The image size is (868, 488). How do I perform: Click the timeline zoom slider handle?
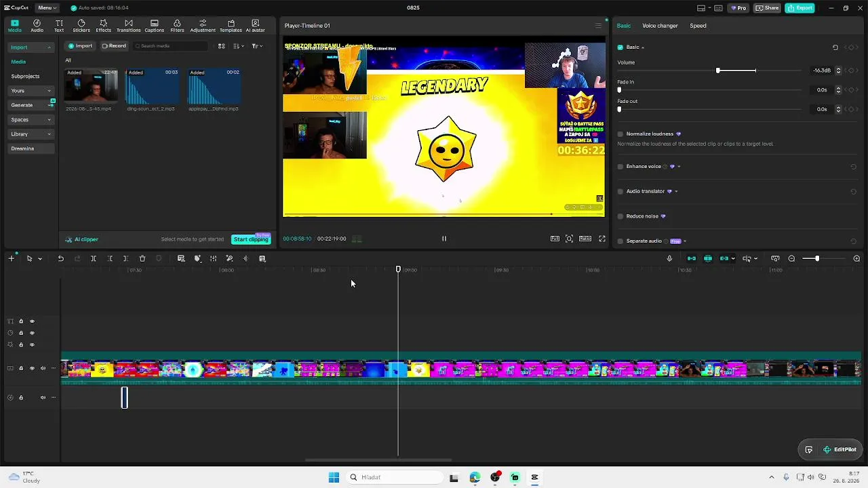coord(817,258)
